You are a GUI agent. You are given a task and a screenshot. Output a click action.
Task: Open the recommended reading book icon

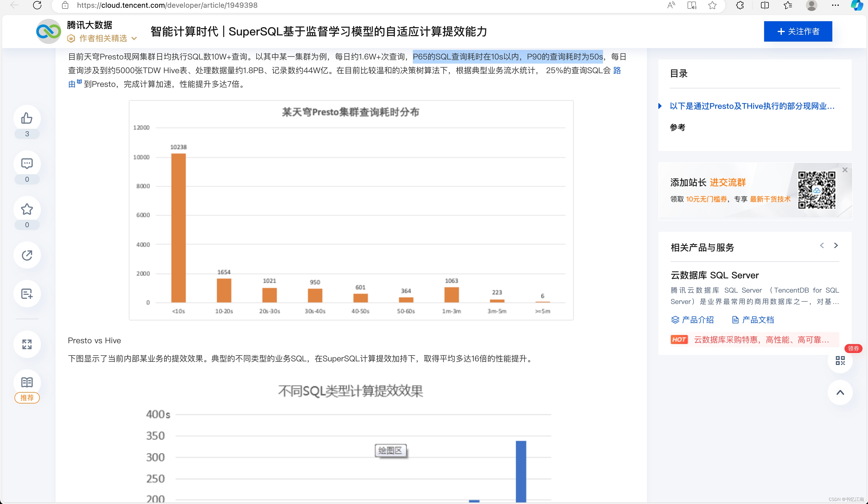tap(27, 382)
